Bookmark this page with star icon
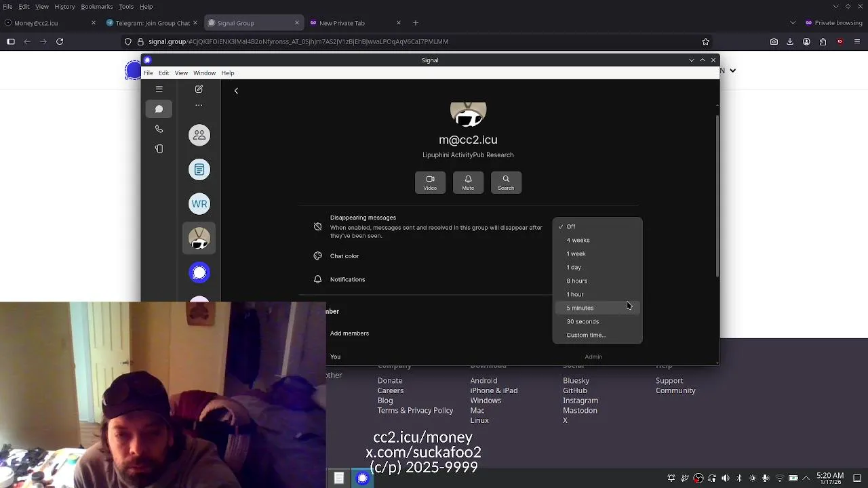Image resolution: width=868 pixels, height=488 pixels. [x=706, y=41]
